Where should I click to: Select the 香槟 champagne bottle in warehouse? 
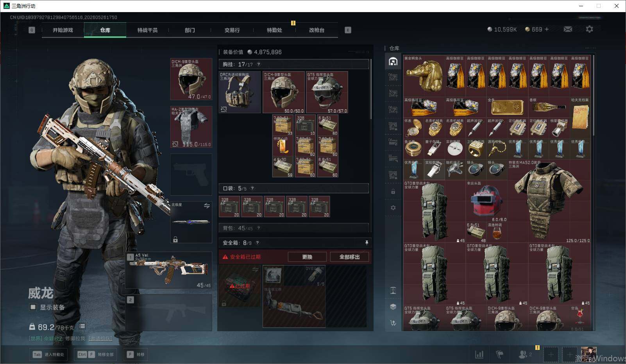(x=549, y=107)
